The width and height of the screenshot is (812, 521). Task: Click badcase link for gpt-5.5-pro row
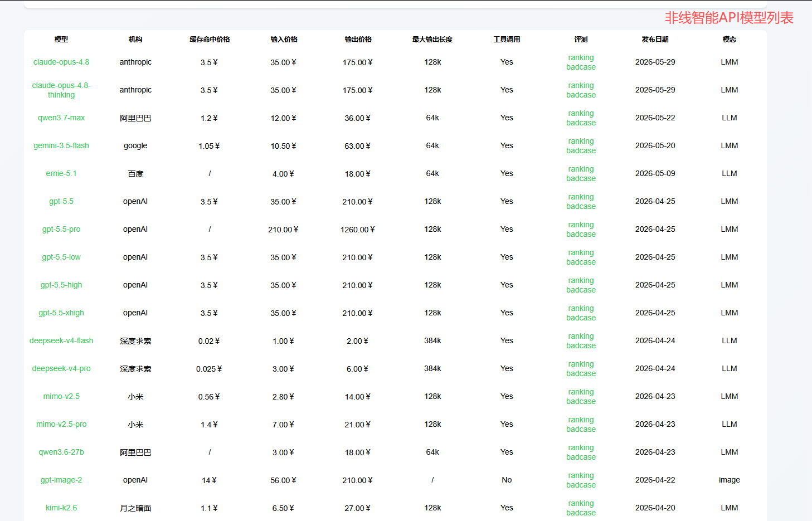[x=581, y=234]
